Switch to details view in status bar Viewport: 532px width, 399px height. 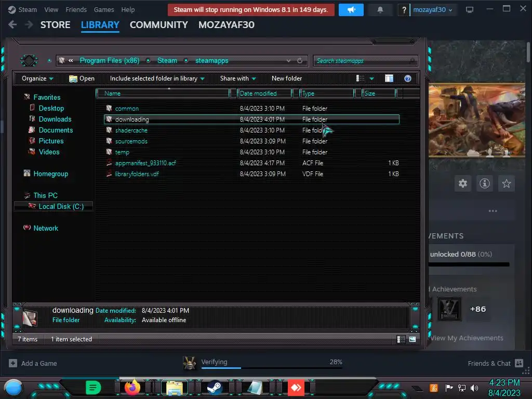(401, 339)
